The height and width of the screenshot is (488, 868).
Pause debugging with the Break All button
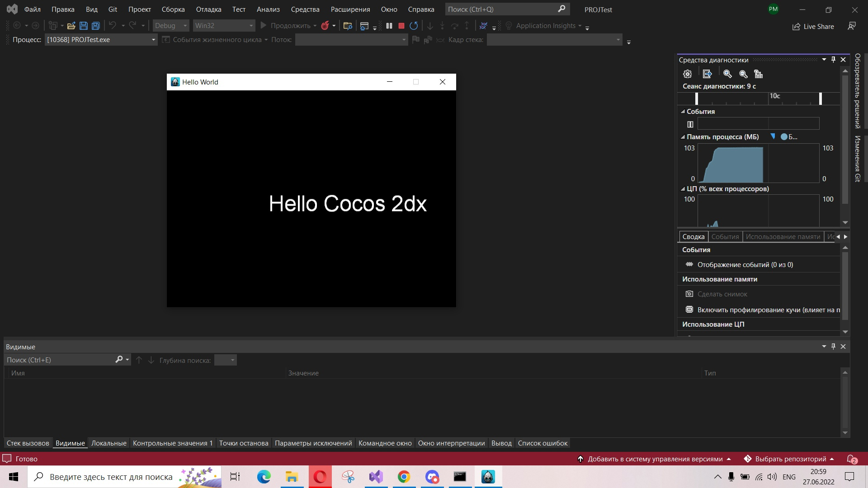point(389,26)
